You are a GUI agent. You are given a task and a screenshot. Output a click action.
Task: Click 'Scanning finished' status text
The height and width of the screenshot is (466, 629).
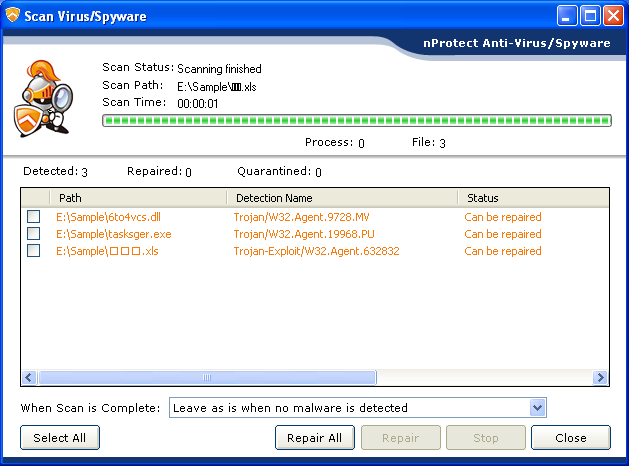pyautogui.click(x=219, y=69)
